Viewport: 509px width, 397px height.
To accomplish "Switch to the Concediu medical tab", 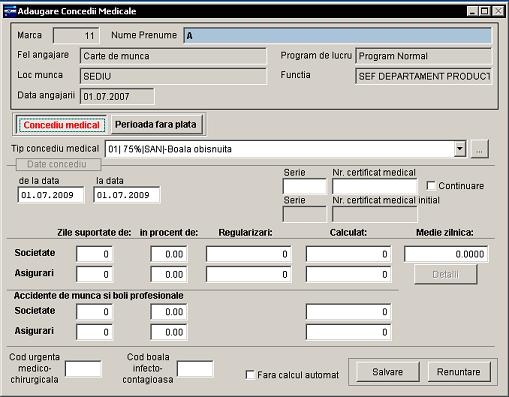I will (61, 125).
